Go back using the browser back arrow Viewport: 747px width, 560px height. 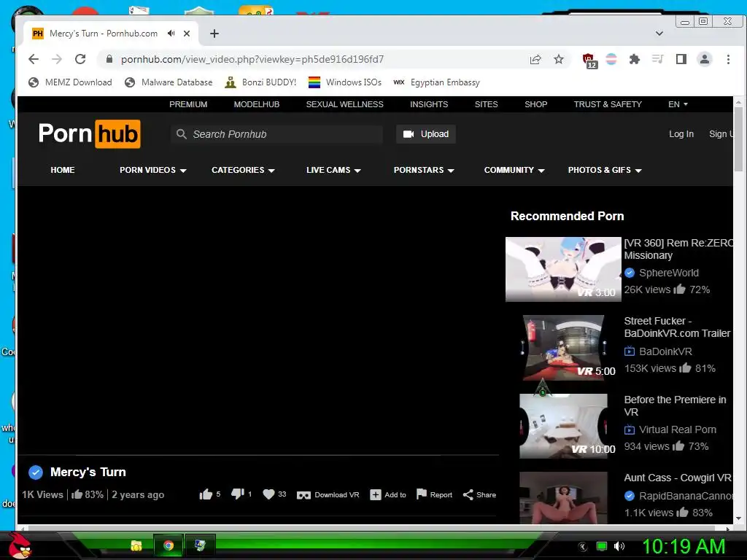34,59
